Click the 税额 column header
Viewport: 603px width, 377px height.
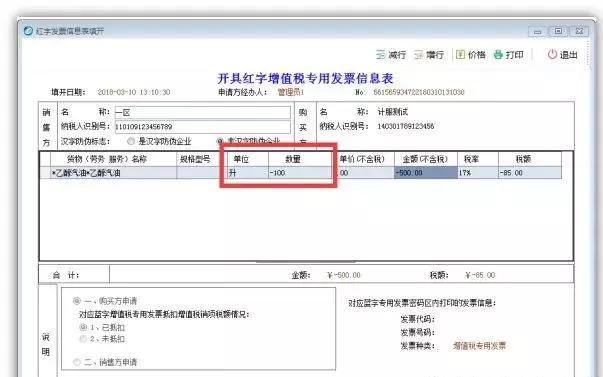pyautogui.click(x=530, y=159)
